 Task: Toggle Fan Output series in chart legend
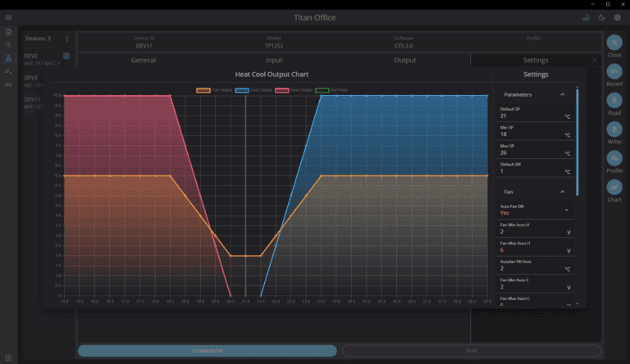click(214, 90)
